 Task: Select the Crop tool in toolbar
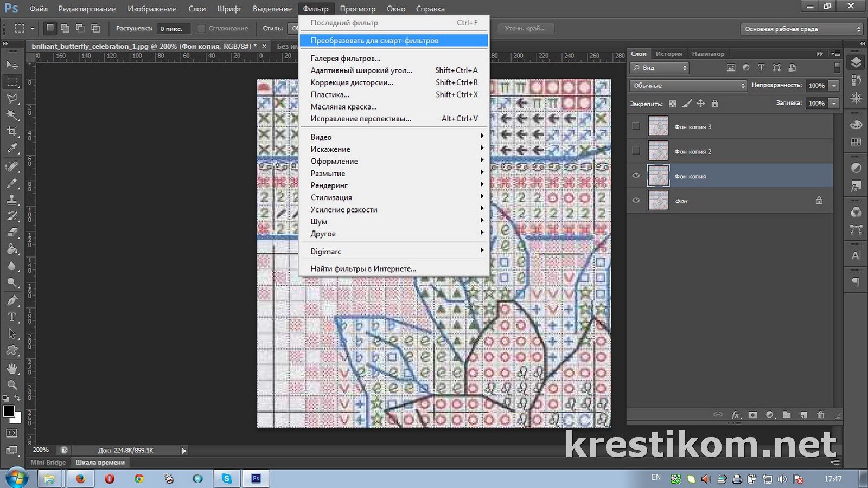pyautogui.click(x=12, y=132)
